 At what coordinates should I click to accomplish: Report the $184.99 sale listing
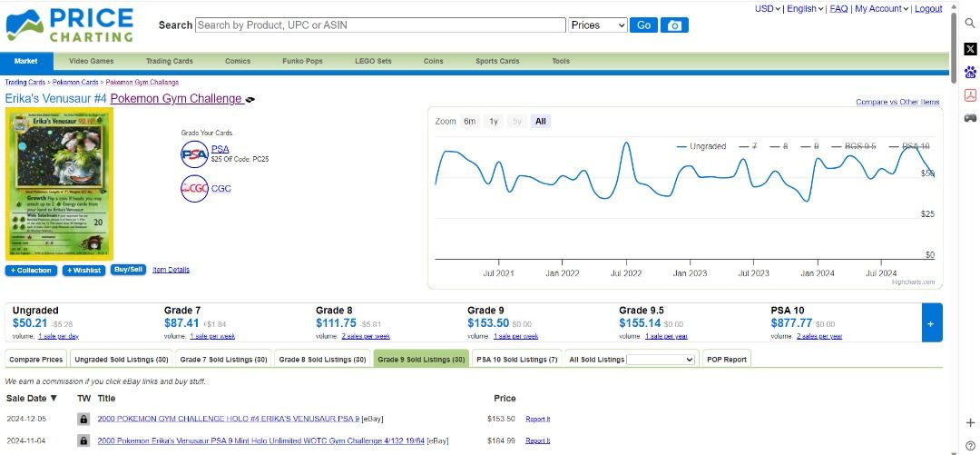(x=537, y=441)
